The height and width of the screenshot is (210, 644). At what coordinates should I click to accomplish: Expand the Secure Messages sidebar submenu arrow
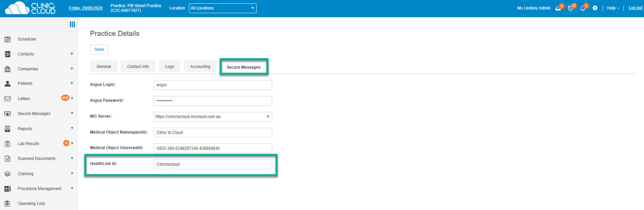(x=72, y=113)
